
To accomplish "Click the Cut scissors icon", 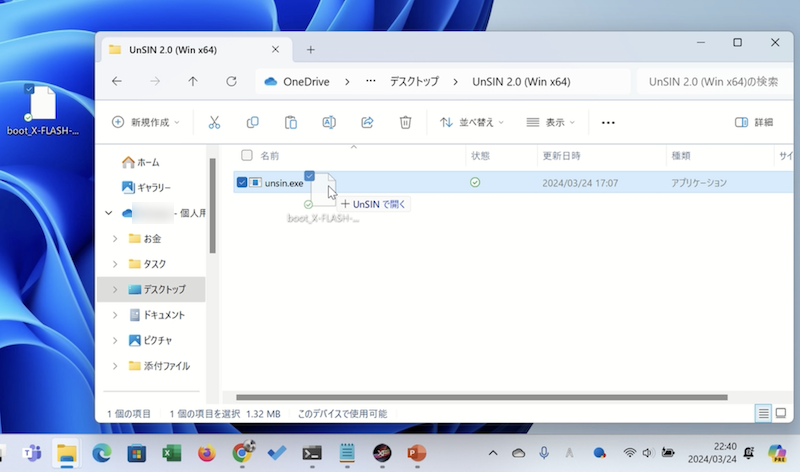I will [x=213, y=122].
